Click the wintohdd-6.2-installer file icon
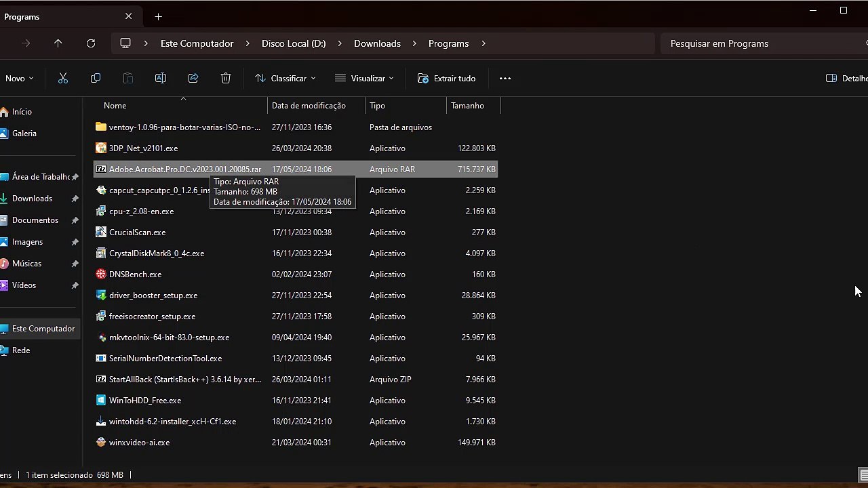 [101, 422]
